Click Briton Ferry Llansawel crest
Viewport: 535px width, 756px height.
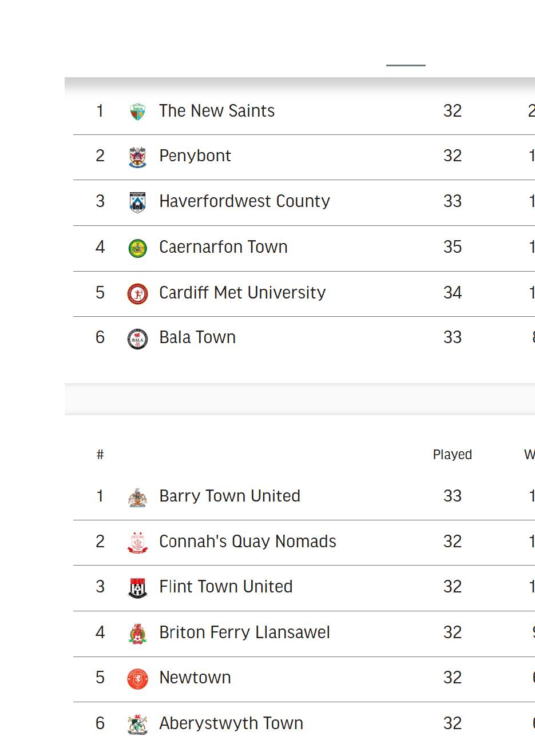click(137, 634)
